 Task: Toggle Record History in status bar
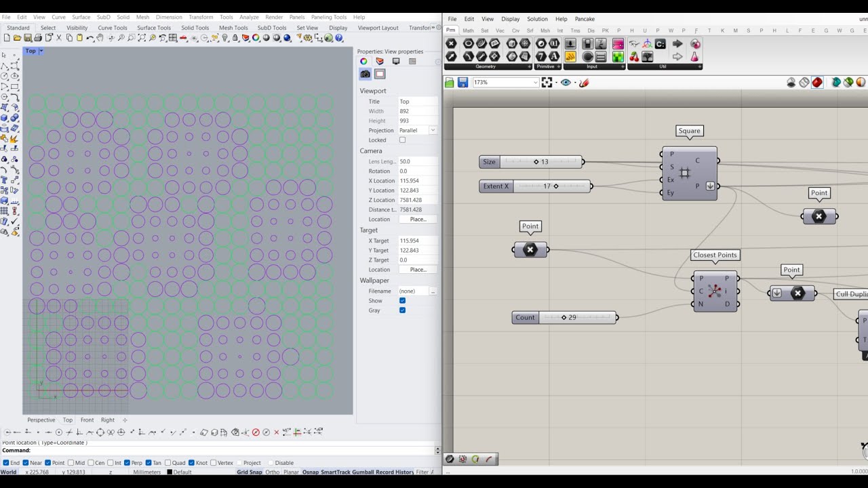tap(395, 472)
